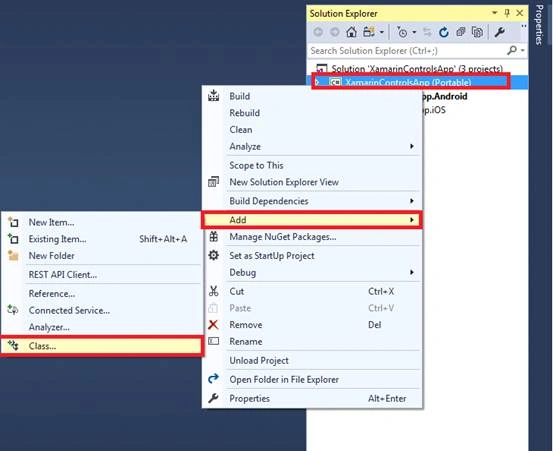553x451 pixels.
Task: Toggle the Show All Files icon
Action: pos(477,32)
